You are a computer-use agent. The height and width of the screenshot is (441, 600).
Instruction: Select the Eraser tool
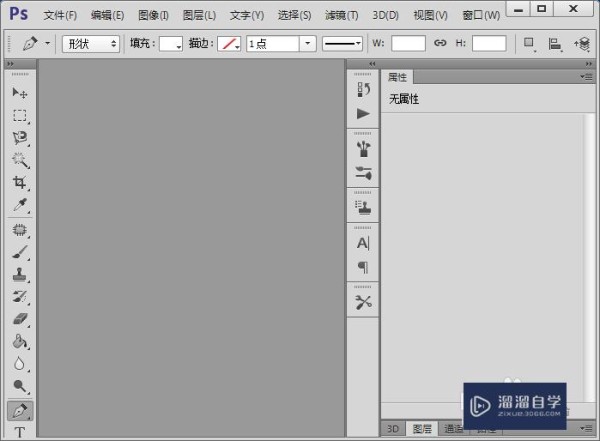[20, 319]
